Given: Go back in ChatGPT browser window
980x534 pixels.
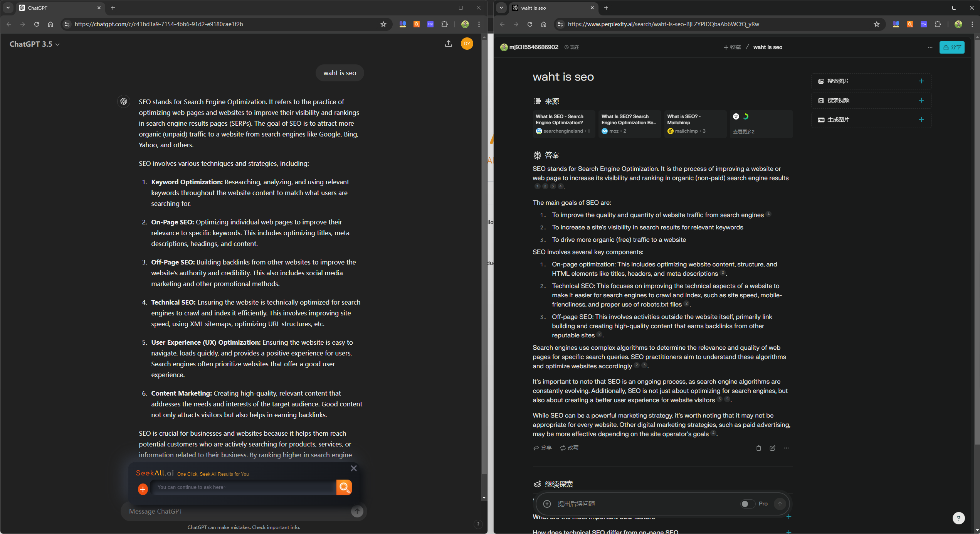Looking at the screenshot, I should 9,24.
